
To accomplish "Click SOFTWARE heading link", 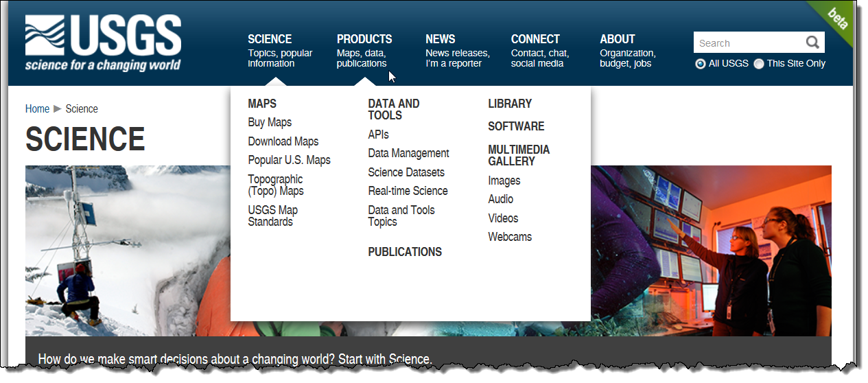I will coord(516,126).
